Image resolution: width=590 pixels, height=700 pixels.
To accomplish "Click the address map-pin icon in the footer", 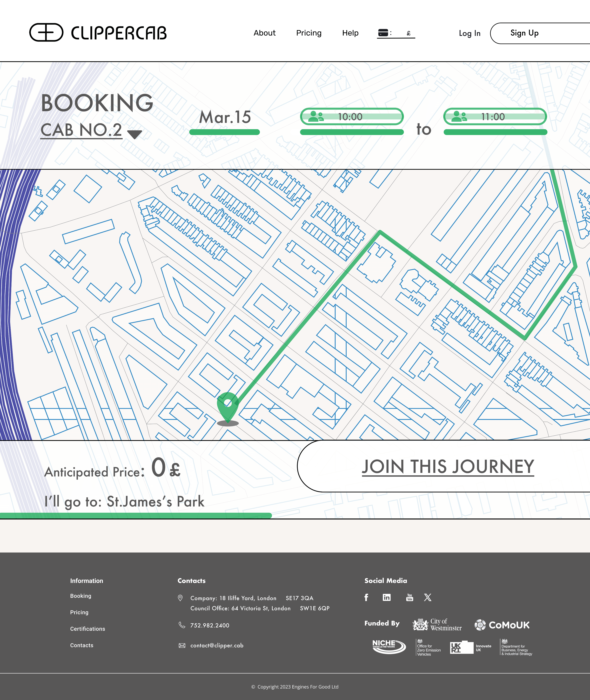I will pyautogui.click(x=180, y=598).
